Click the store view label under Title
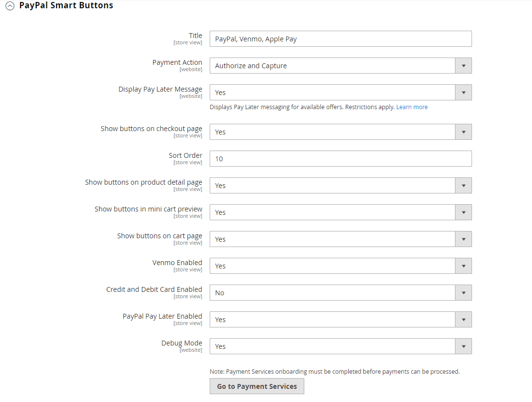 [x=188, y=42]
